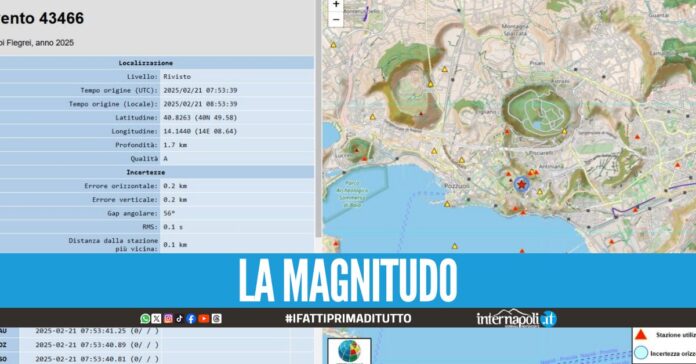Zoom out of the map with minus button
Viewport: 696px width, 364px height.
(336, 20)
